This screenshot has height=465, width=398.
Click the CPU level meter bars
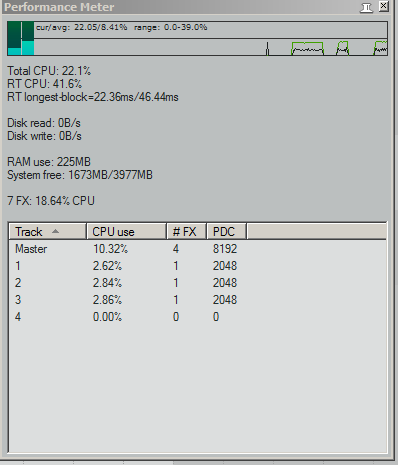coord(21,38)
